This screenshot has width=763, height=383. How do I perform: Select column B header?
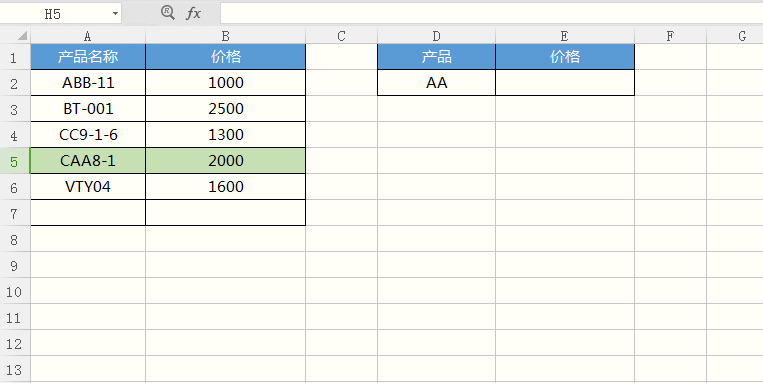tap(225, 36)
